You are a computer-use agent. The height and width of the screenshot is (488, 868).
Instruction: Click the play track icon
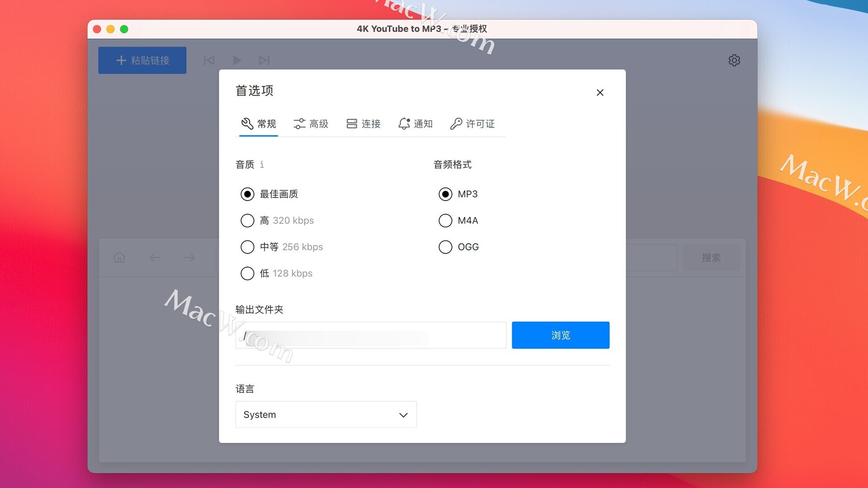tap(237, 60)
